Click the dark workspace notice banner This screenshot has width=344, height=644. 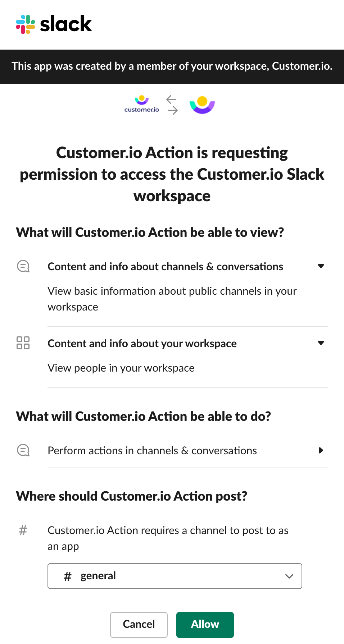tap(172, 66)
